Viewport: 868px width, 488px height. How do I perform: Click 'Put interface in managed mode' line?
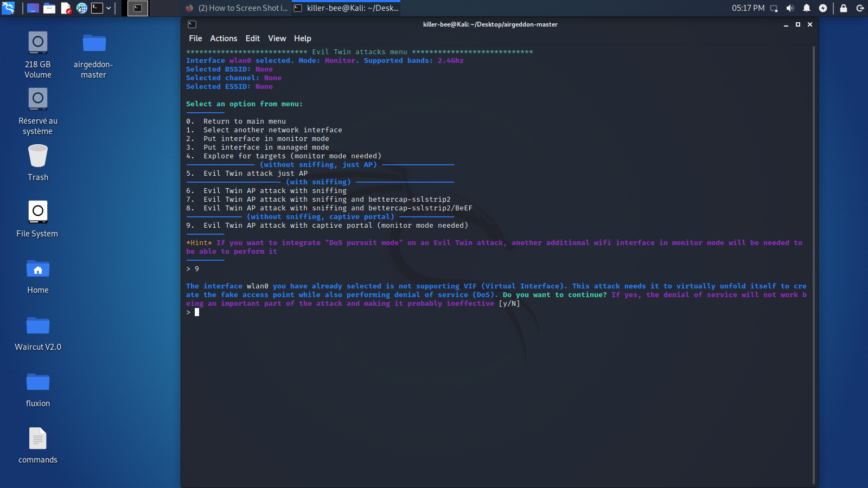coord(258,147)
